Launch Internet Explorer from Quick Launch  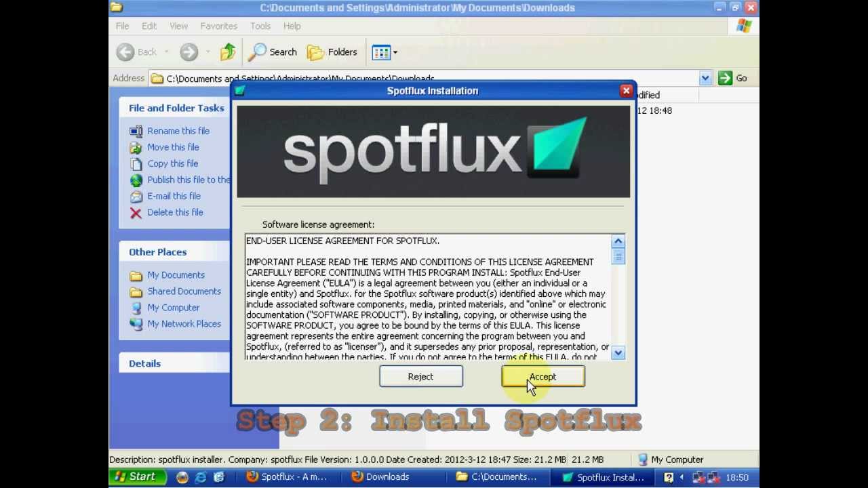(201, 477)
